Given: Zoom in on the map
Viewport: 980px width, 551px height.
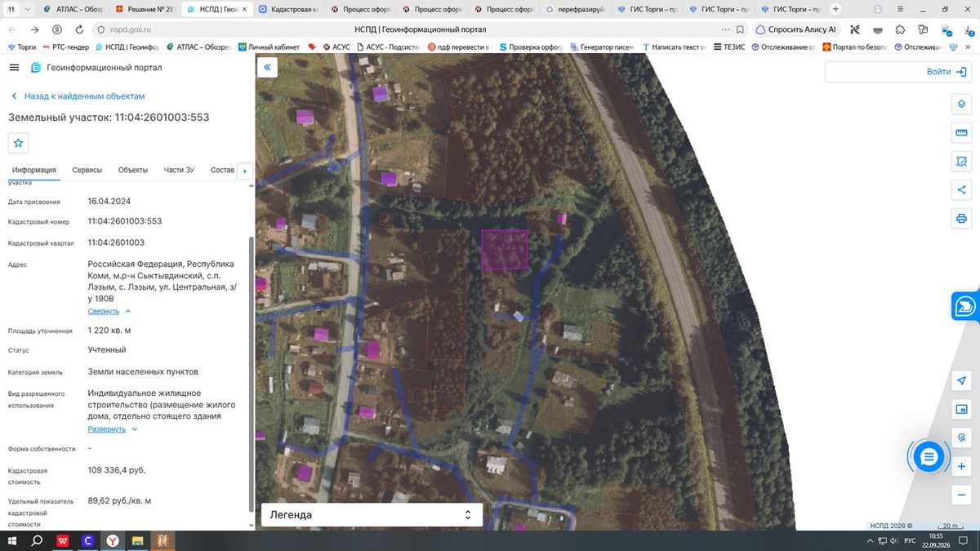Looking at the screenshot, I should click(961, 467).
